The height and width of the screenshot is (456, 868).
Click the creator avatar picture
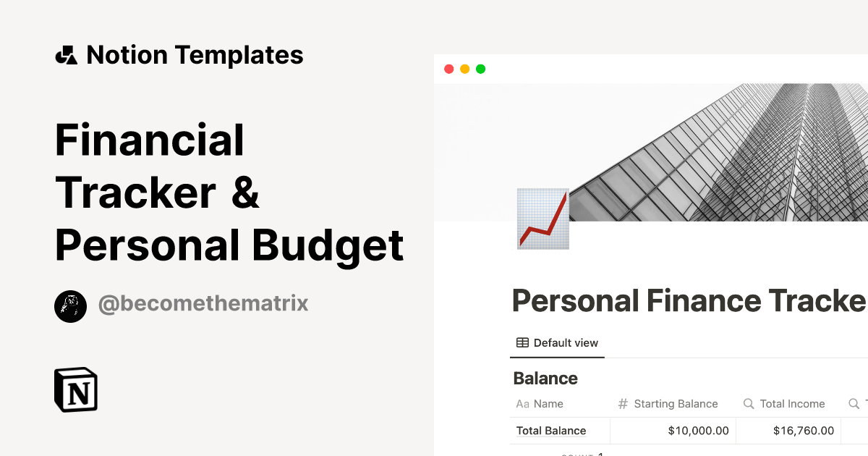[70, 305]
